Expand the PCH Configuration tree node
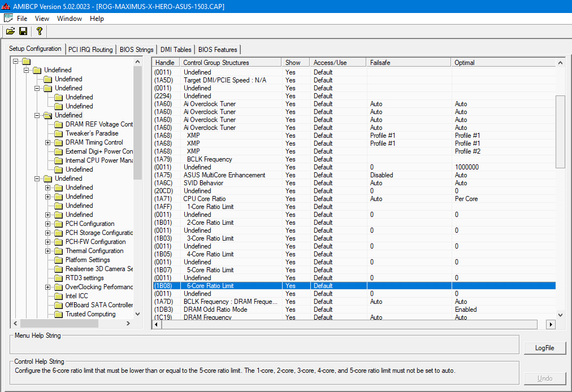The image size is (572, 392). pyautogui.click(x=48, y=224)
